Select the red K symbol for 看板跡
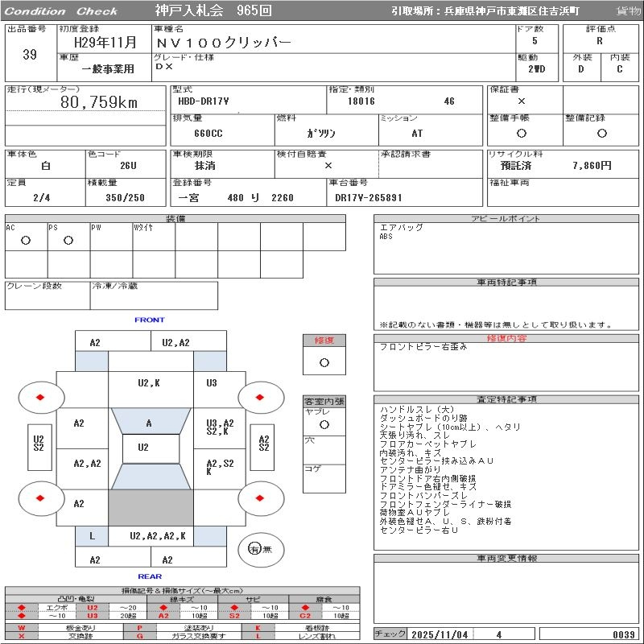The height and width of the screenshot is (644, 644). pyautogui.click(x=258, y=628)
